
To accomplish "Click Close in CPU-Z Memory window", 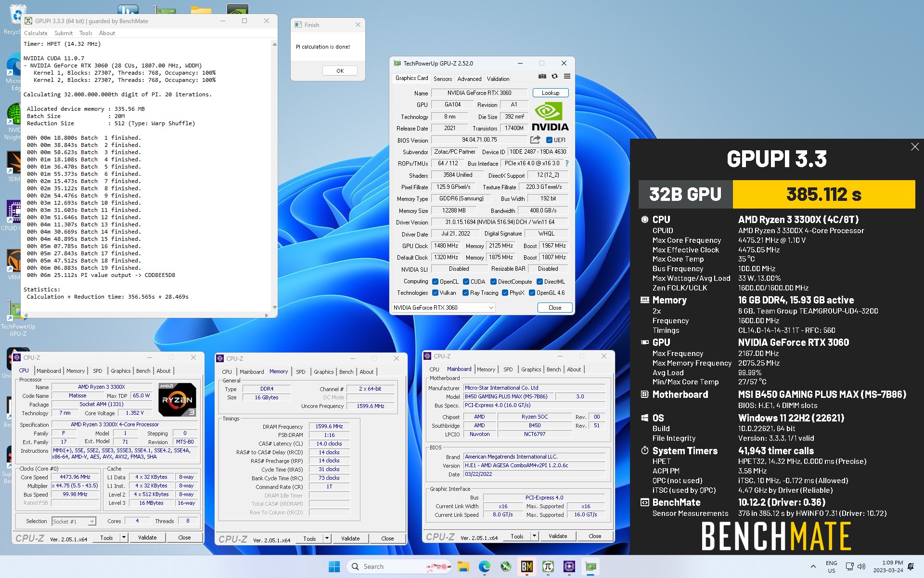I will tap(387, 539).
